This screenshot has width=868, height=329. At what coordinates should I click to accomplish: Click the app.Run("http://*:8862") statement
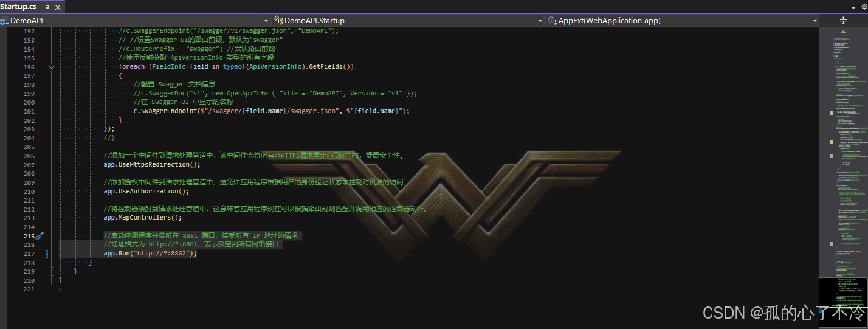click(x=150, y=254)
